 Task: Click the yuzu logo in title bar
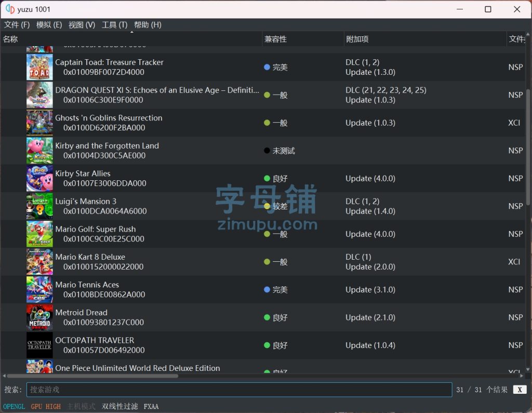click(10, 9)
